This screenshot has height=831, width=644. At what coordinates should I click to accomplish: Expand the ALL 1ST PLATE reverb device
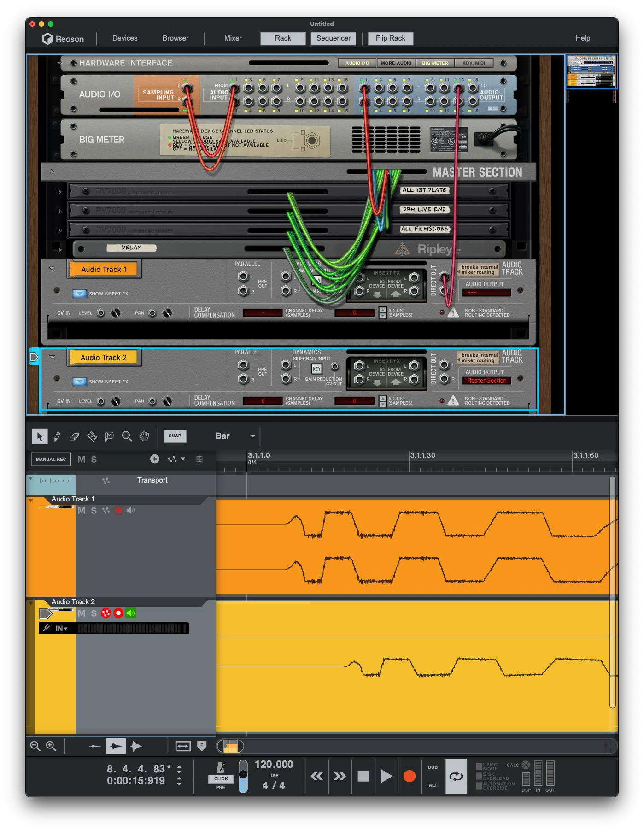pyautogui.click(x=59, y=191)
